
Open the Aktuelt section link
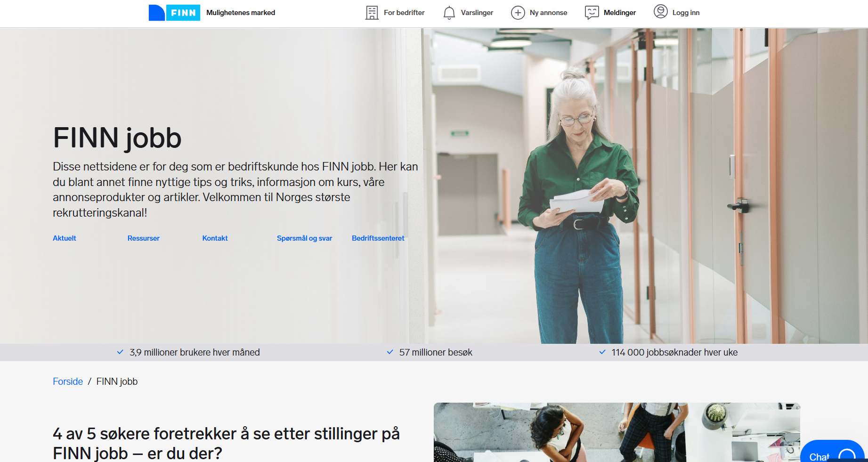pyautogui.click(x=65, y=238)
